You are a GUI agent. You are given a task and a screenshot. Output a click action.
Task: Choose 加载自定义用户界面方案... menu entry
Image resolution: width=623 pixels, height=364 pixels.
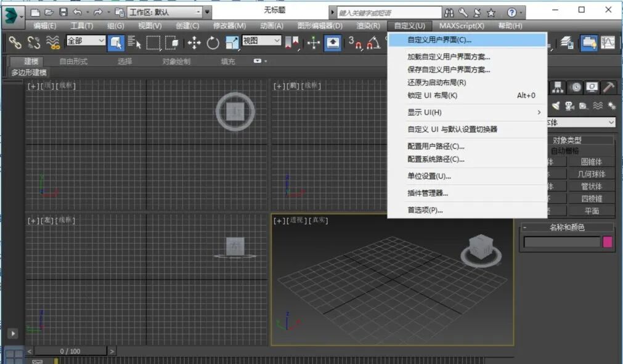pos(467,57)
